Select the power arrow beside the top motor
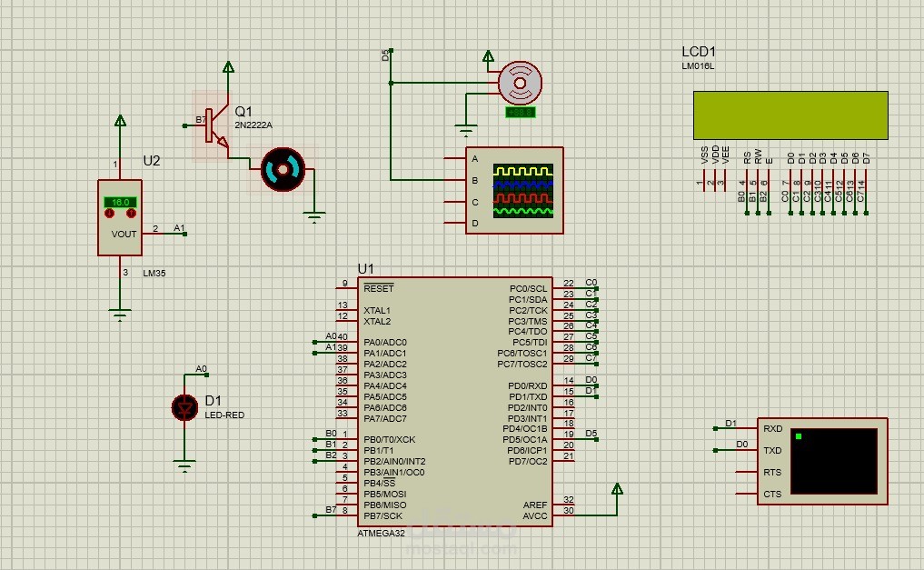Image resolution: width=924 pixels, height=570 pixels. (488, 56)
